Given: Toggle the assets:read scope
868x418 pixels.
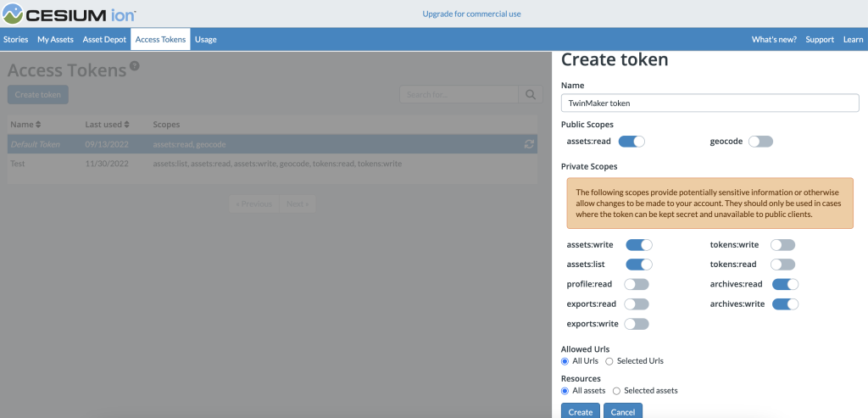Looking at the screenshot, I should coord(632,142).
